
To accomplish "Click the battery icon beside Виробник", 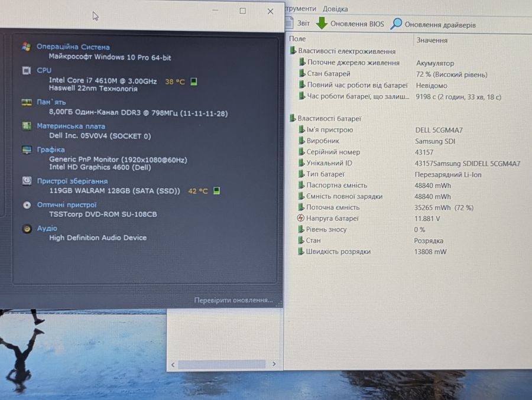I will [x=301, y=141].
